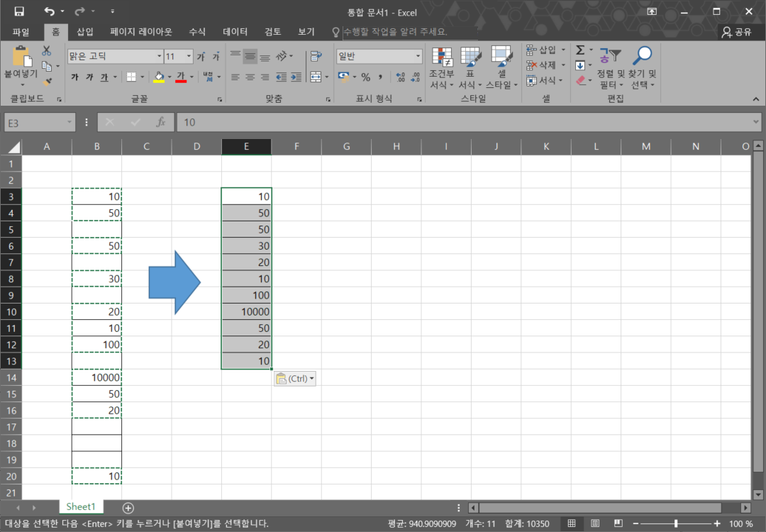
Task: Click the accounting number format icon
Action: (343, 77)
